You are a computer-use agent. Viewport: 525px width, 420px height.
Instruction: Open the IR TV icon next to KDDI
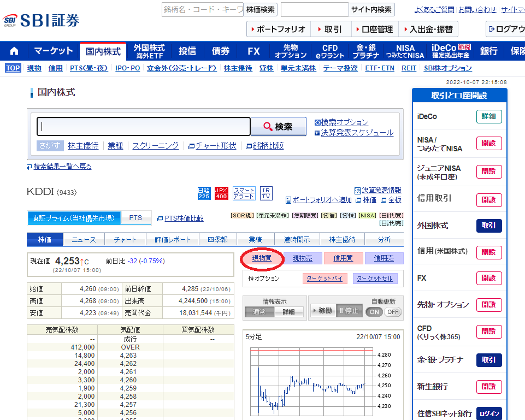[266, 194]
